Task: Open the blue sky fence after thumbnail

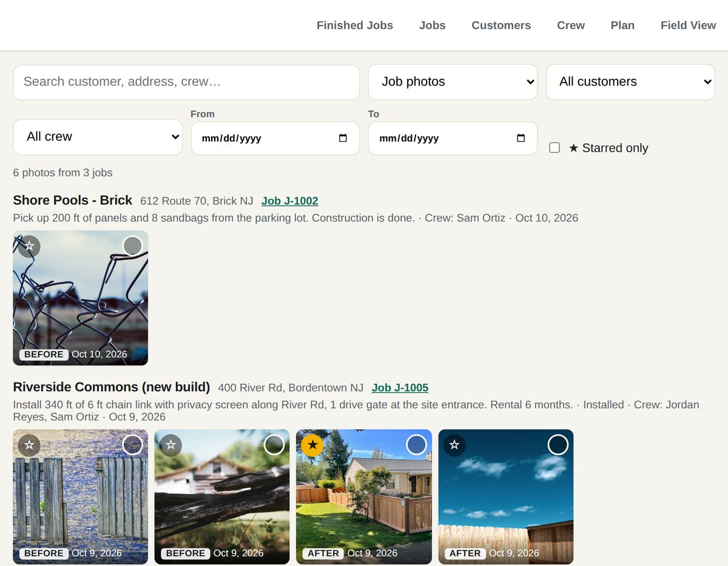Action: [x=506, y=497]
